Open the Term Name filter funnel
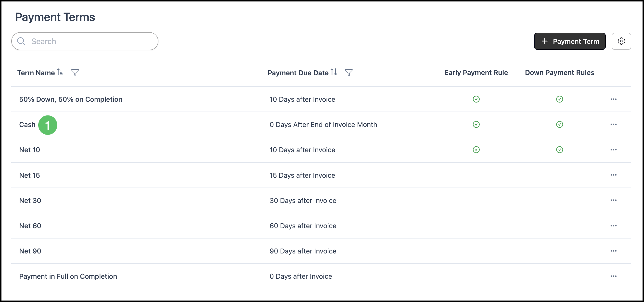Image resolution: width=644 pixels, height=302 pixels. coord(75,73)
